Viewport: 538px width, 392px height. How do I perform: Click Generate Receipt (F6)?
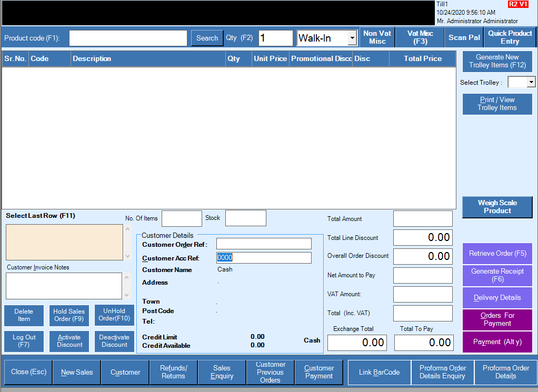tap(497, 275)
